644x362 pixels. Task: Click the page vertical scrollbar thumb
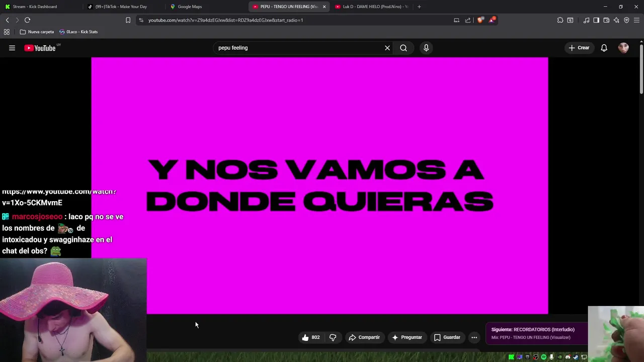[x=641, y=69]
